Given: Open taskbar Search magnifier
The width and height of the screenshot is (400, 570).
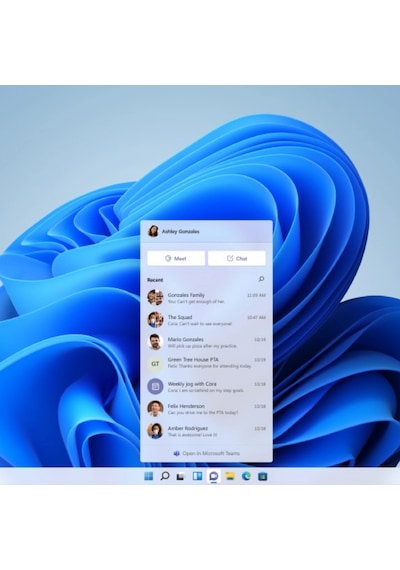Looking at the screenshot, I should pos(165,476).
